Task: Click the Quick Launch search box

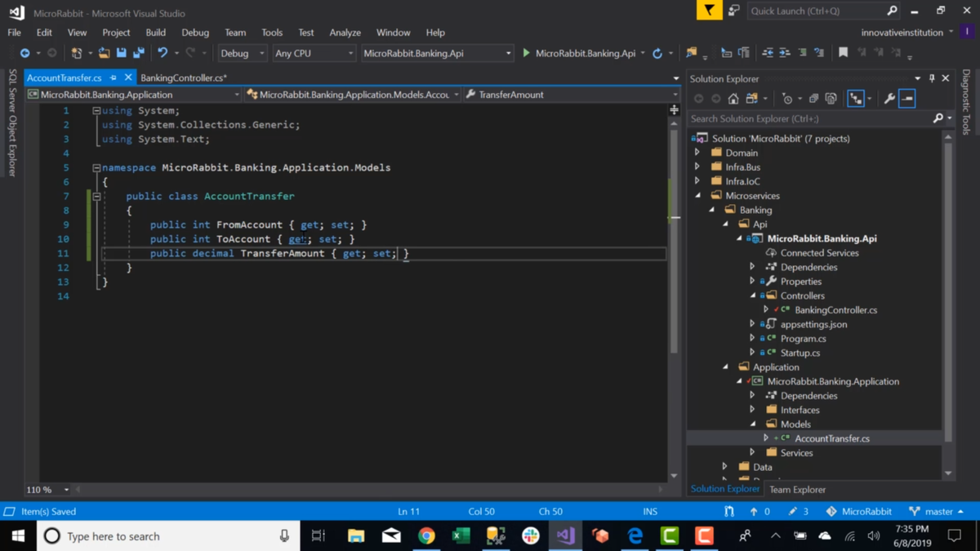Action: pyautogui.click(x=823, y=11)
